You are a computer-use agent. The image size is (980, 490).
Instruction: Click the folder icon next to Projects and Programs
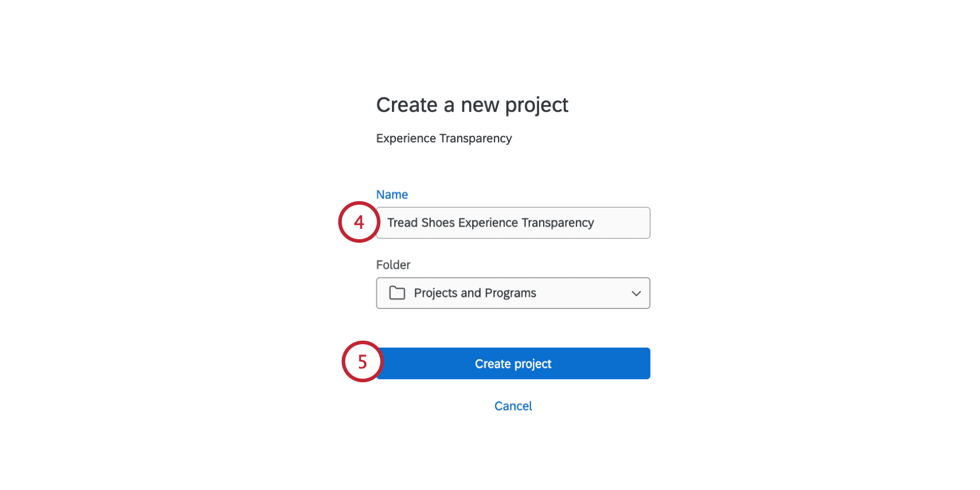pos(397,293)
